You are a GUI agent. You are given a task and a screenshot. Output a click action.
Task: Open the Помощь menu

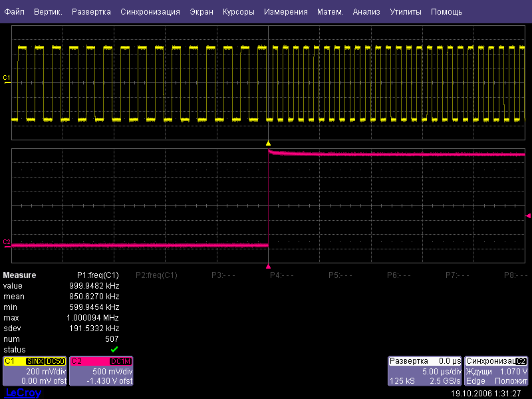(x=446, y=12)
